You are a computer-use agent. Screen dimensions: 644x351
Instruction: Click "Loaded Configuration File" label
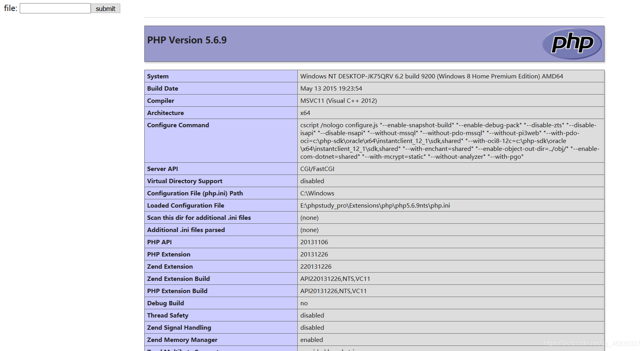click(x=185, y=206)
